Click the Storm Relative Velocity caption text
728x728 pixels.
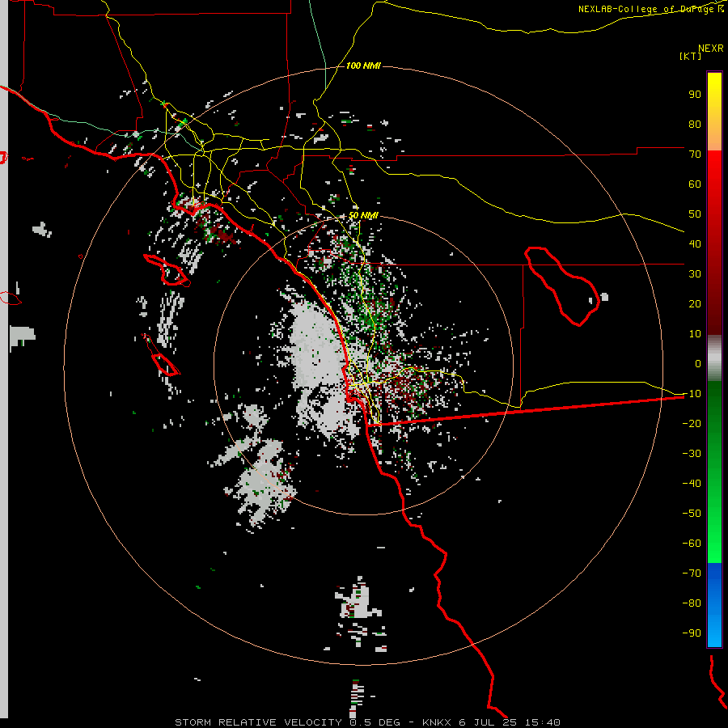[367, 722]
